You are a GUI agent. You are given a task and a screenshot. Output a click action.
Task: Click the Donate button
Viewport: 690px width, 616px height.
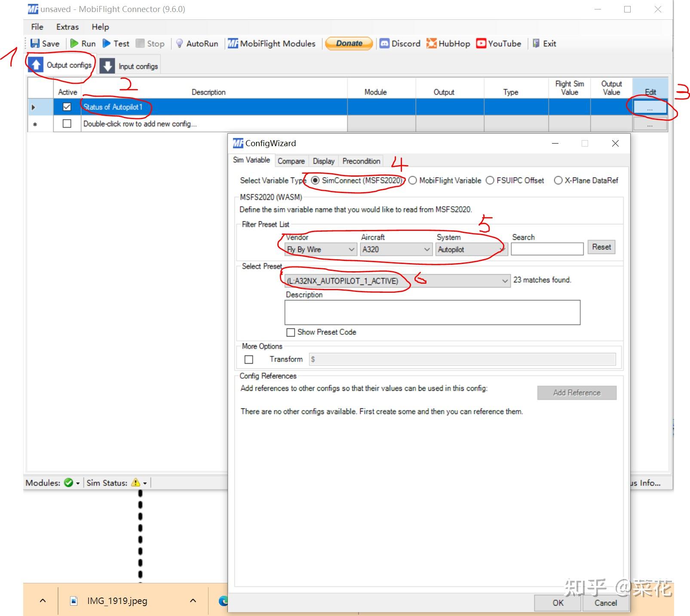pos(349,43)
